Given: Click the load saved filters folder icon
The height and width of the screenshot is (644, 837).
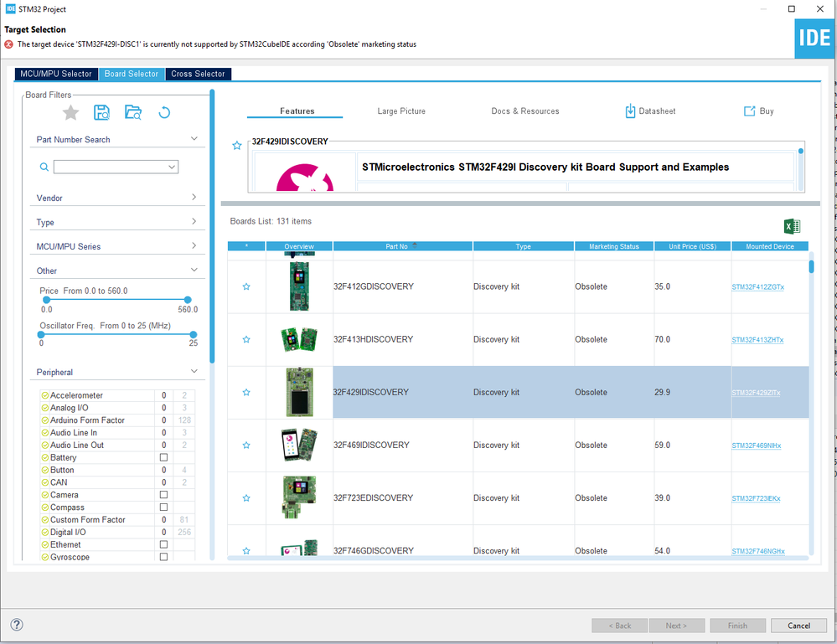Looking at the screenshot, I should [x=133, y=112].
